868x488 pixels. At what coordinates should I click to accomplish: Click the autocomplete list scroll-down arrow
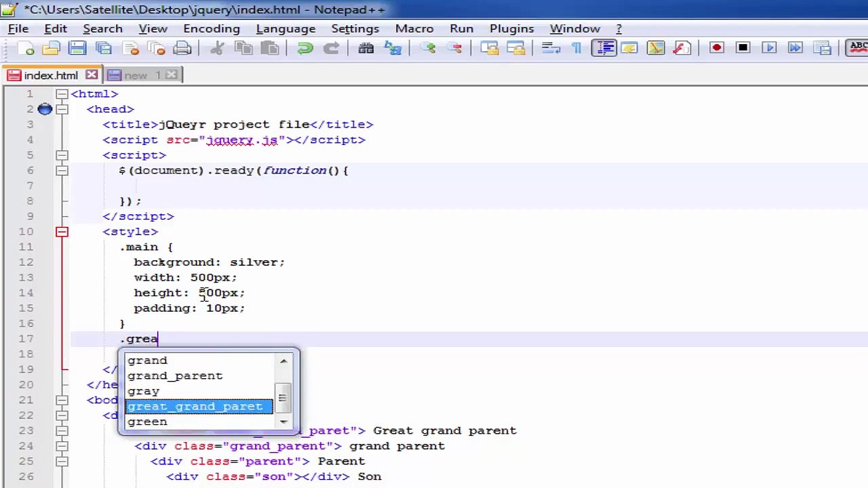click(283, 422)
